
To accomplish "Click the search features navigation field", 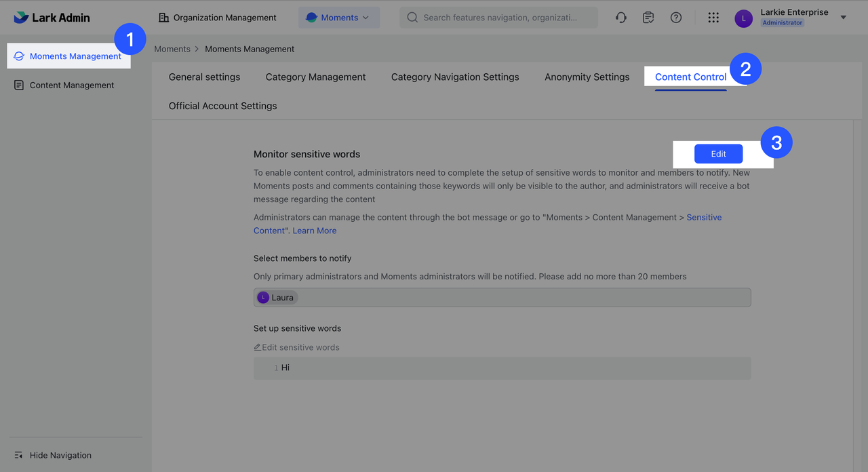I will click(x=498, y=17).
